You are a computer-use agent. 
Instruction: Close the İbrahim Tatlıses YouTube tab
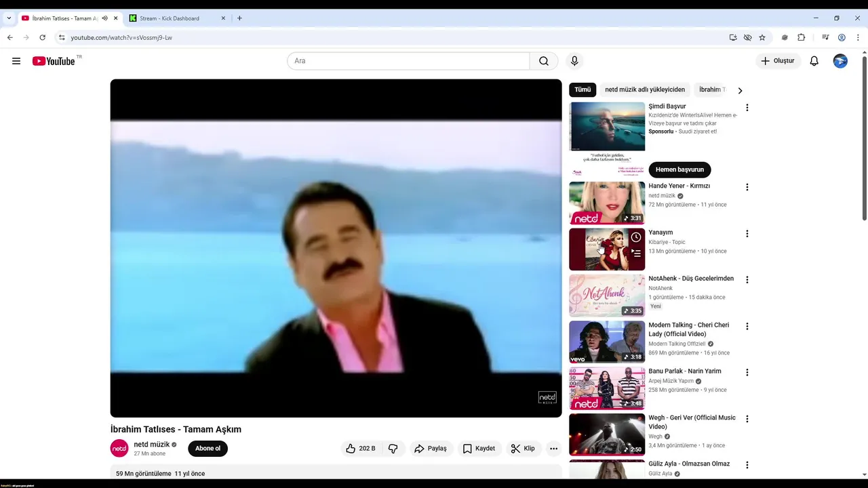click(115, 18)
